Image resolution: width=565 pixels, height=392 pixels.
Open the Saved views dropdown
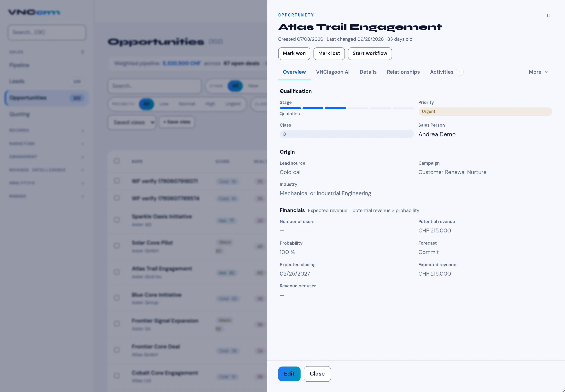tap(132, 122)
